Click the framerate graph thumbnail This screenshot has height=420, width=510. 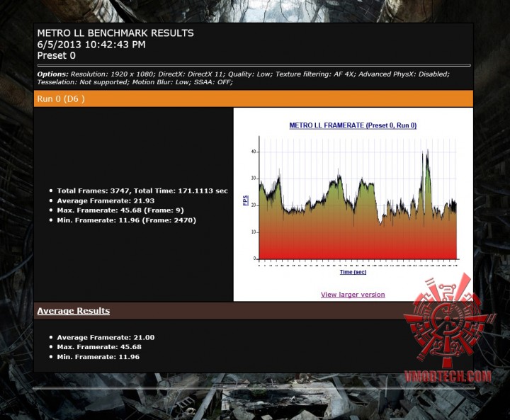click(x=353, y=198)
